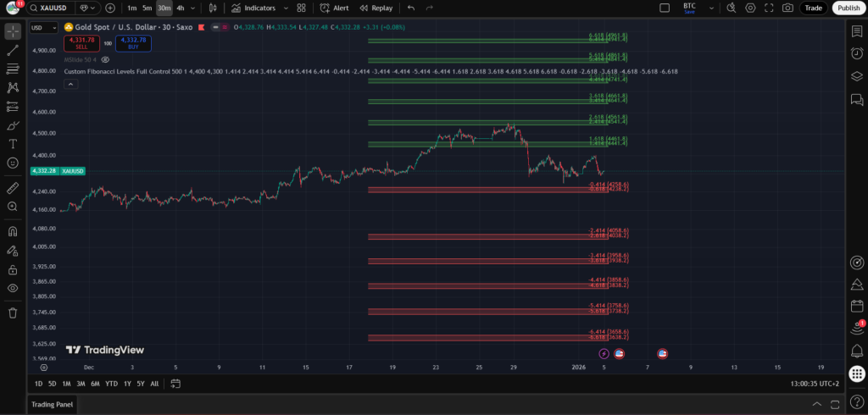
Task: Select the Measure ruler tool
Action: tap(13, 187)
